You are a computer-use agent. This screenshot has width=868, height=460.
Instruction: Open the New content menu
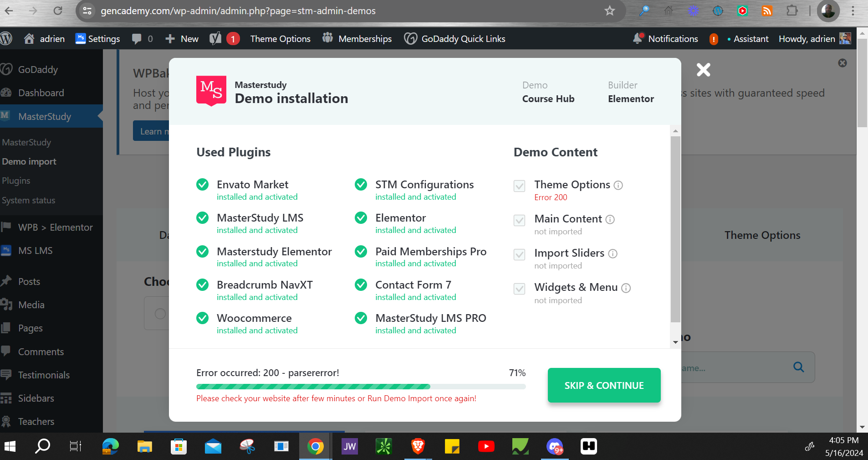[182, 39]
